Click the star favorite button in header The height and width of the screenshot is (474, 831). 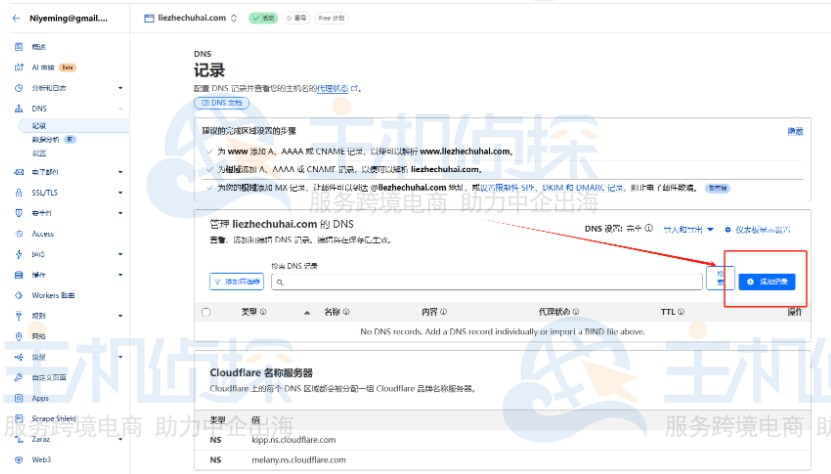(296, 18)
